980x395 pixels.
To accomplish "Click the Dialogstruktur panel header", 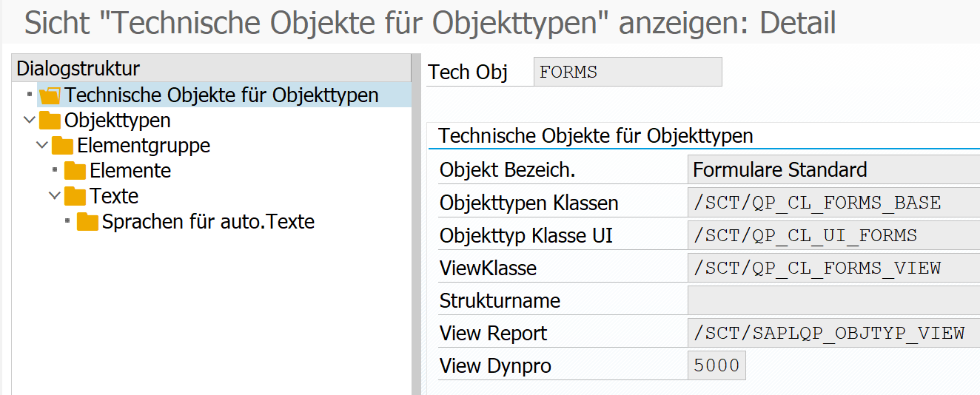I will pos(212,69).
